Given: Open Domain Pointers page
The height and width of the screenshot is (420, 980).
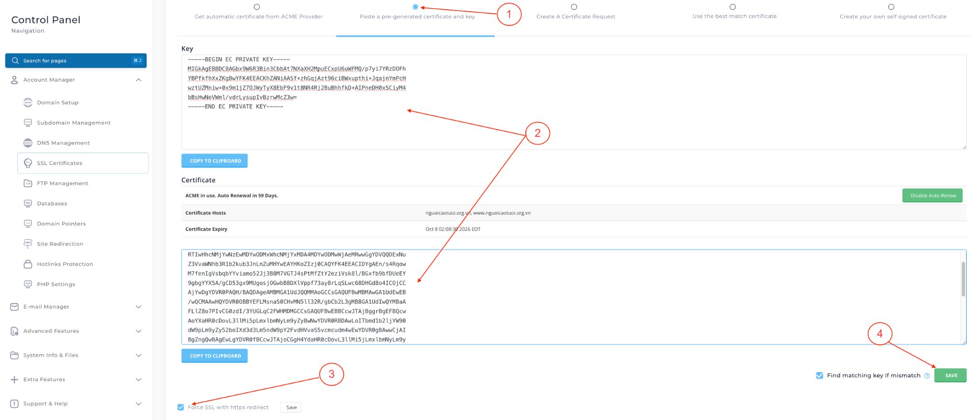Looking at the screenshot, I should click(61, 224).
